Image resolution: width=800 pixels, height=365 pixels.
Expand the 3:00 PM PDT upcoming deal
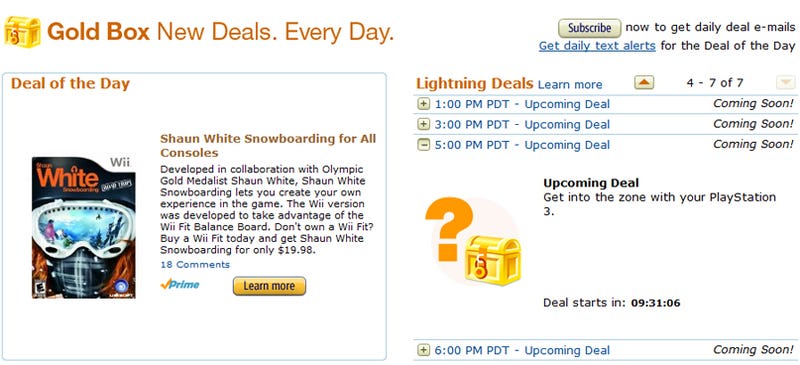423,124
